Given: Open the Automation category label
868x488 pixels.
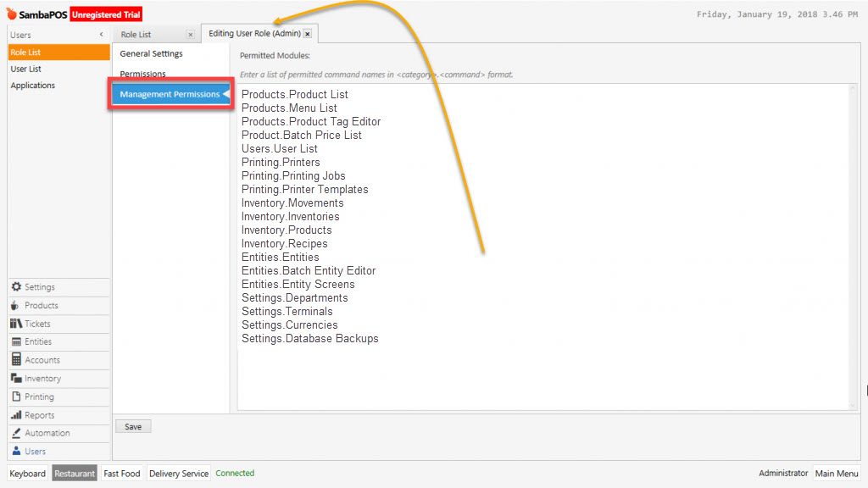Looking at the screenshot, I should [47, 433].
